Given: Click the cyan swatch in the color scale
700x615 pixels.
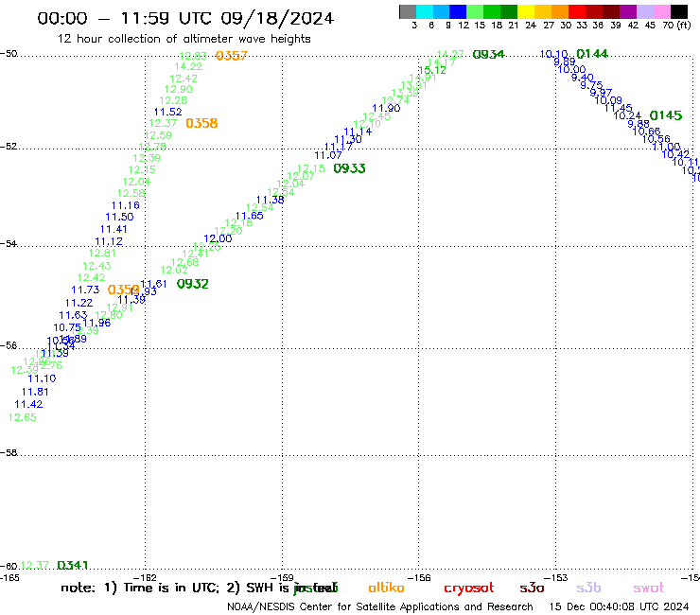Looking at the screenshot, I should pos(425,11).
